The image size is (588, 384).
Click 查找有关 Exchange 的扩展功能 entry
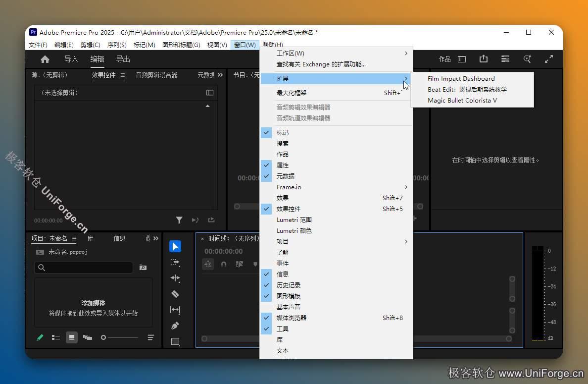point(337,64)
